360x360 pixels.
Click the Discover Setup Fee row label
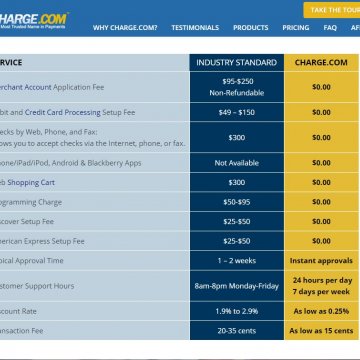point(27,222)
